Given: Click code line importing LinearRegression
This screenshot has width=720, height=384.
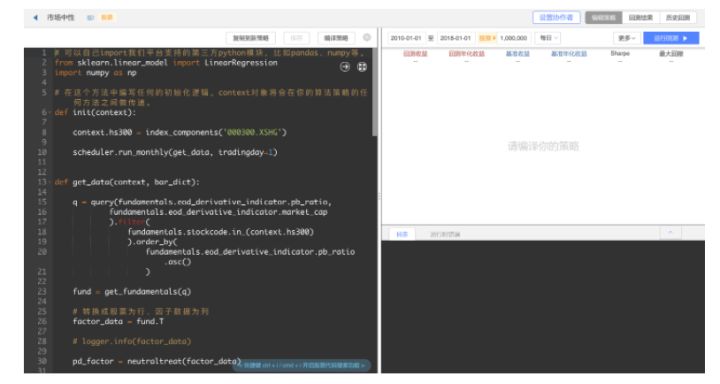Looking at the screenshot, I should click(x=166, y=63).
